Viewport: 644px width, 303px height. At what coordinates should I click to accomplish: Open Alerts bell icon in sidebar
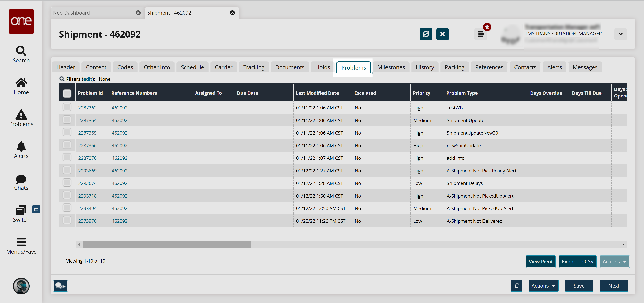point(21,147)
